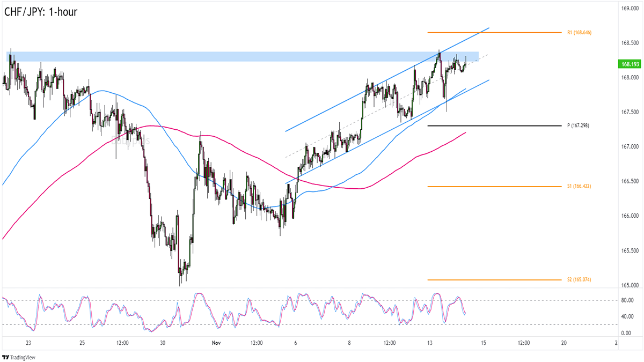Select the 13 date on time axis
The image size is (644, 362).
coord(430,343)
